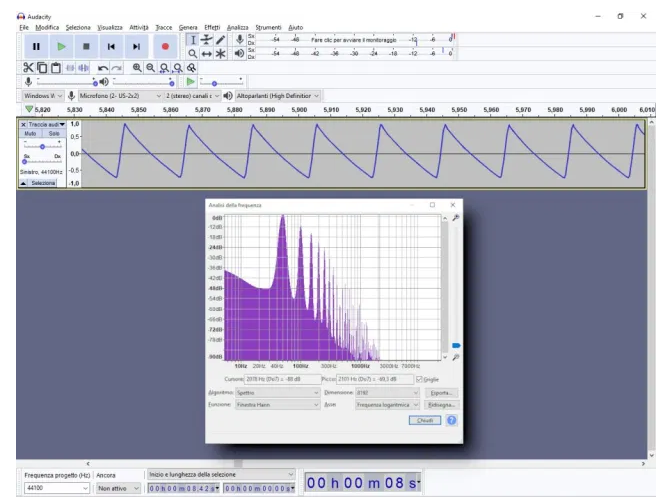The image size is (661, 497).
Task: Select the Draw pencil tool
Action: click(220, 40)
